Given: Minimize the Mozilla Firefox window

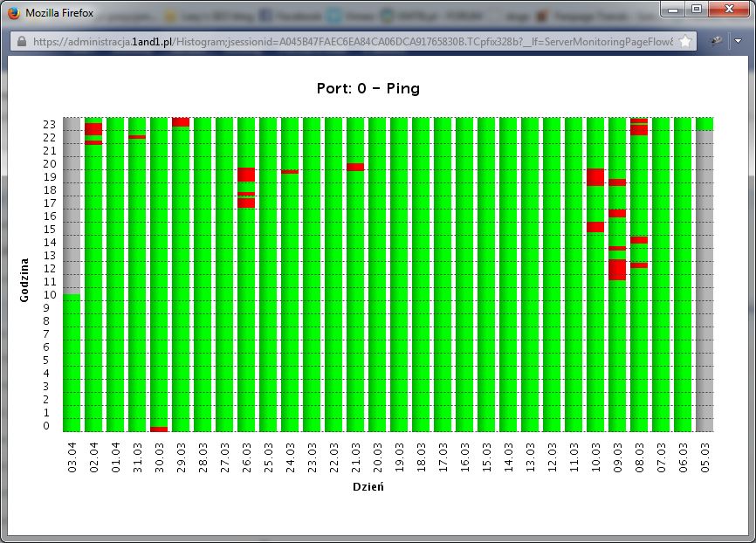Looking at the screenshot, I should (674, 10).
